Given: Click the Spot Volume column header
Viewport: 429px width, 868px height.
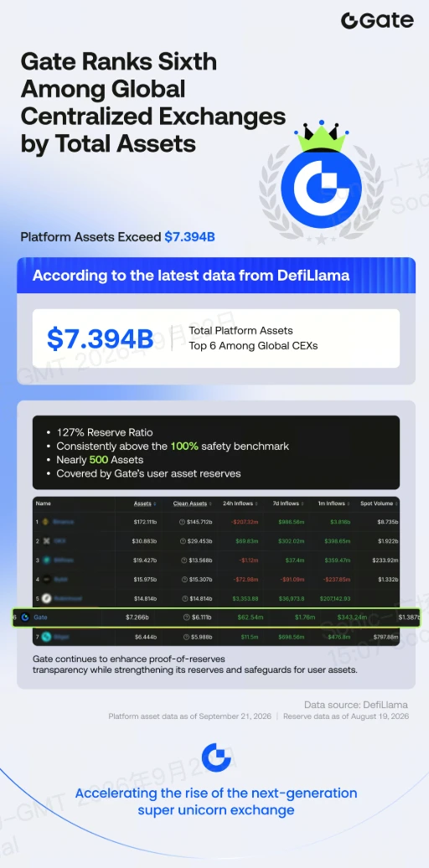Looking at the screenshot, I should point(376,504).
